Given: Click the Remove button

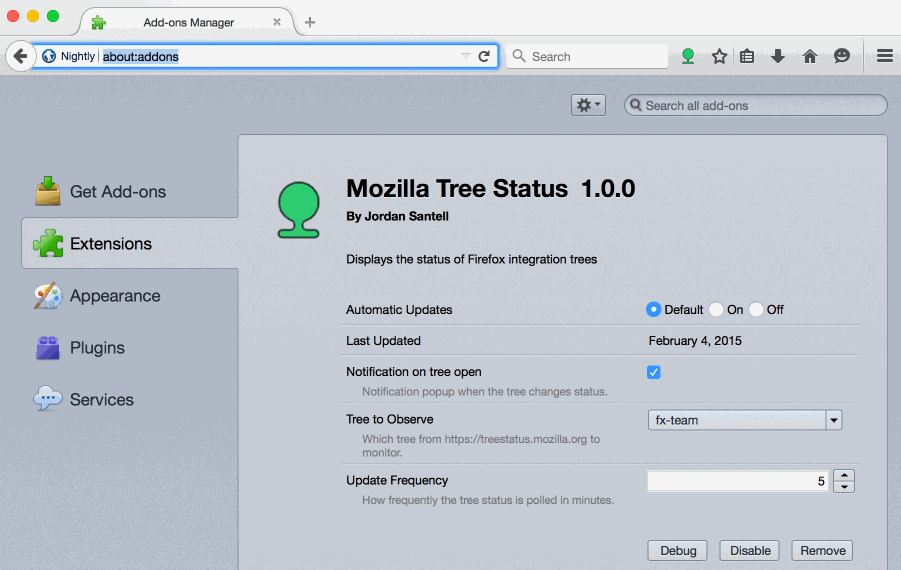Looking at the screenshot, I should [x=822, y=550].
